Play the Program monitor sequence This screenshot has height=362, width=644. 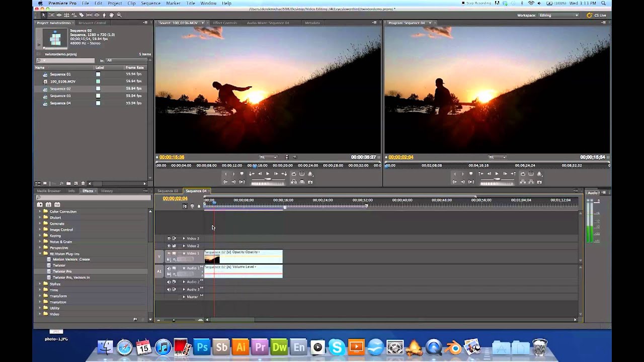[x=497, y=174]
